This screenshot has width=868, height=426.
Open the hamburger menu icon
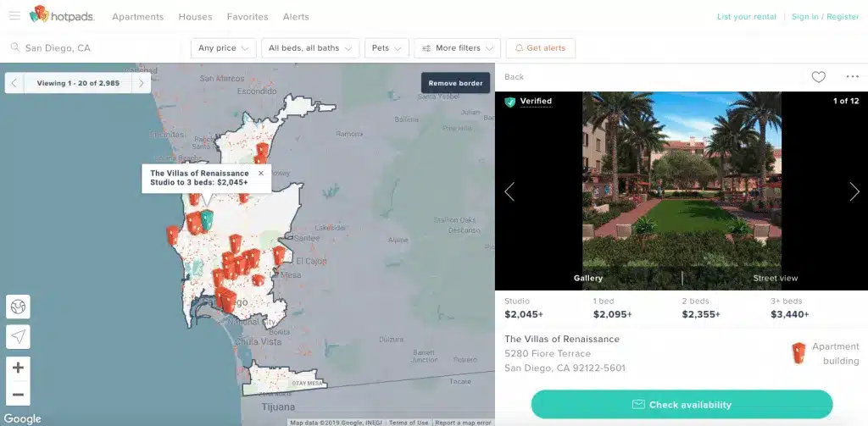coord(14,16)
